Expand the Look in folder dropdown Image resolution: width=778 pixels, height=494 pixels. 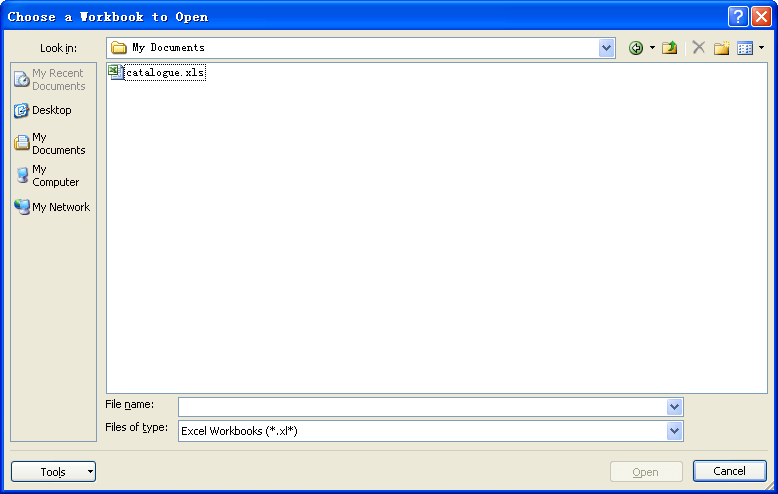click(x=606, y=48)
